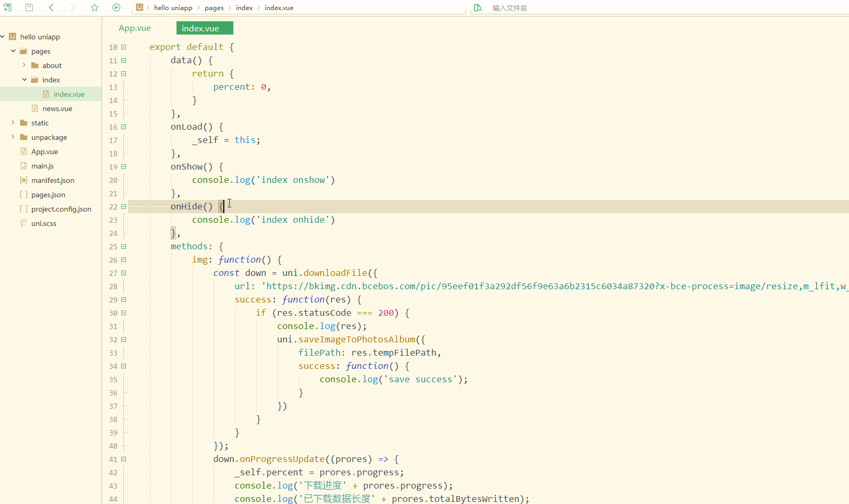Click the save file icon

(29, 7)
